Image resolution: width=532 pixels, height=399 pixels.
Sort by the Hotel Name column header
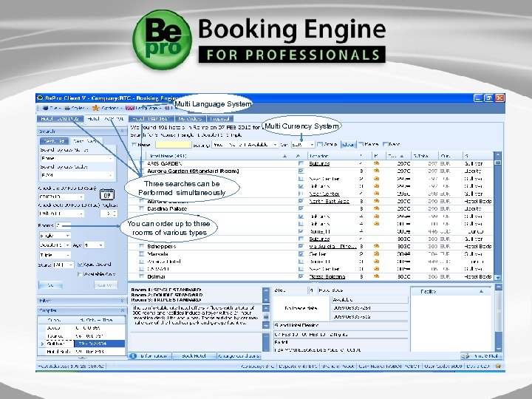click(216, 156)
